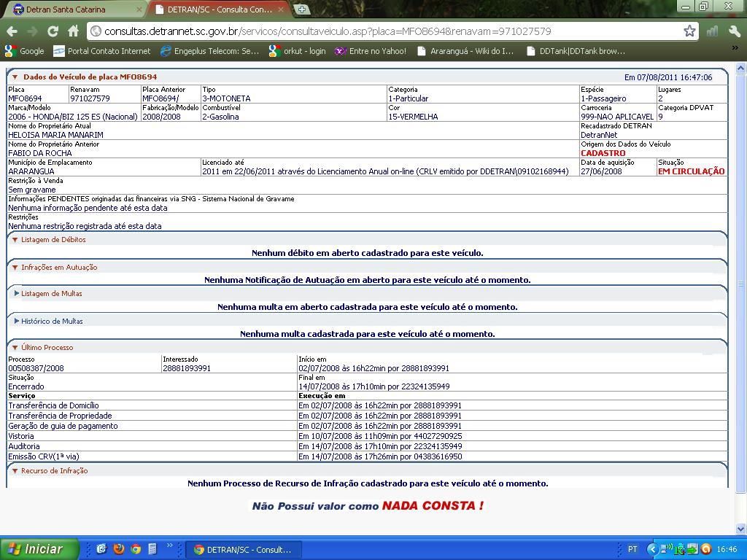The image size is (747, 560).
Task: Close the Detran Santa Catarina tab
Action: [139, 9]
